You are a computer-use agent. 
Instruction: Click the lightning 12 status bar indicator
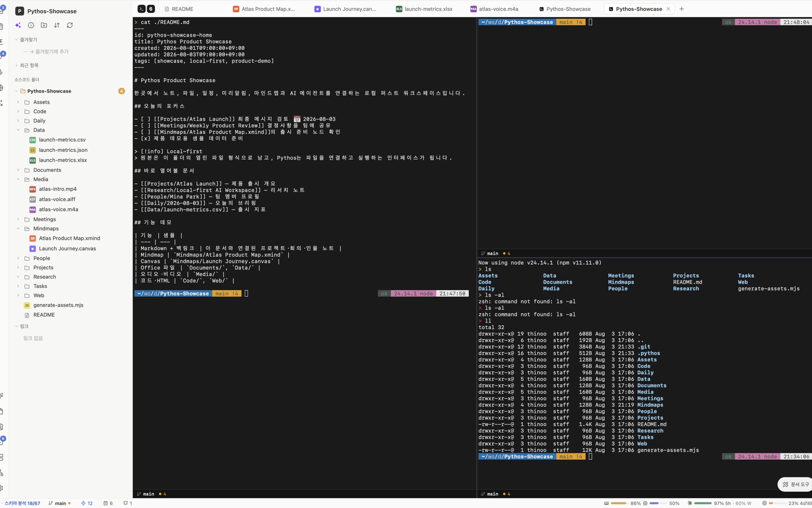(87, 503)
